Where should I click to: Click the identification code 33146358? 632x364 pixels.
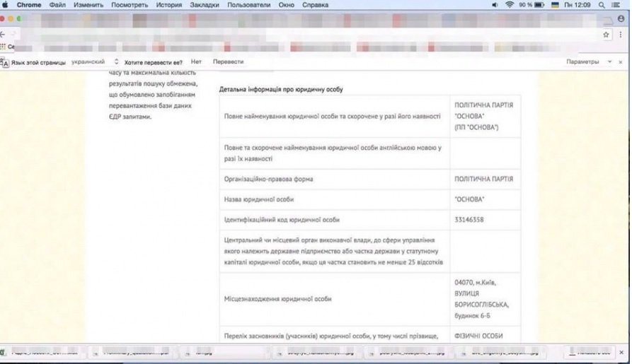[x=469, y=220]
